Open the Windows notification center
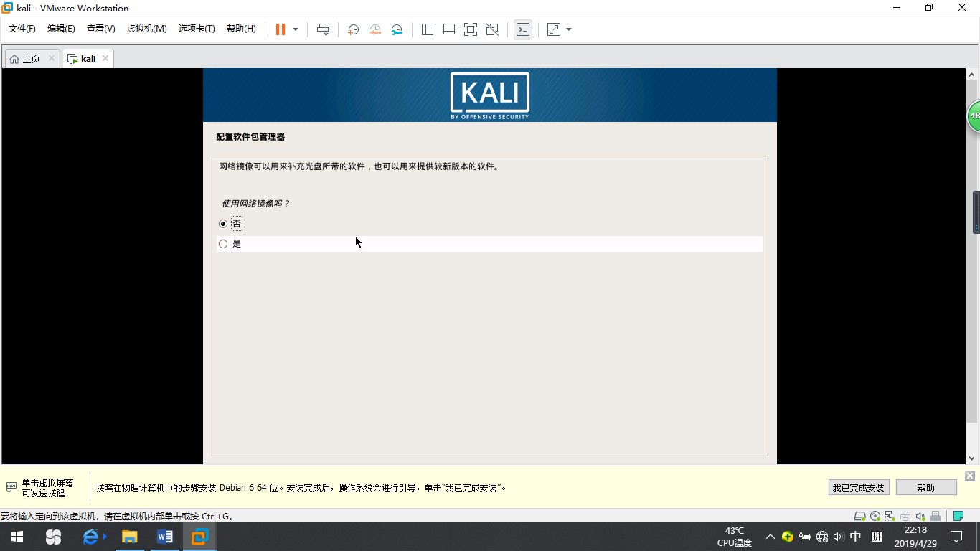This screenshot has height=551, width=980. click(x=956, y=537)
